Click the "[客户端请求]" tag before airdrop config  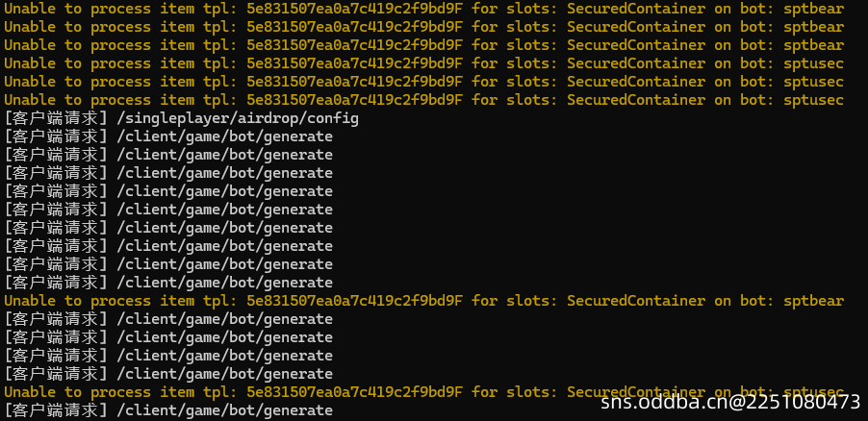pos(55,118)
